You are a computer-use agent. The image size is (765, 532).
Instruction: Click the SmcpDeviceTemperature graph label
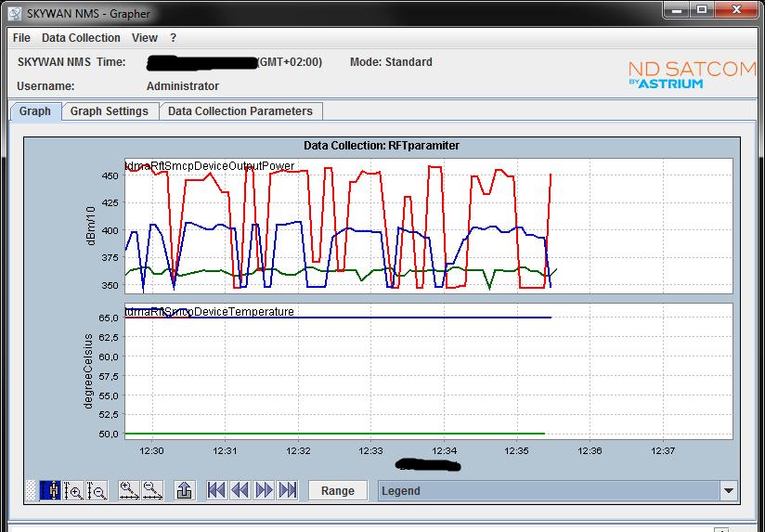pyautogui.click(x=210, y=311)
